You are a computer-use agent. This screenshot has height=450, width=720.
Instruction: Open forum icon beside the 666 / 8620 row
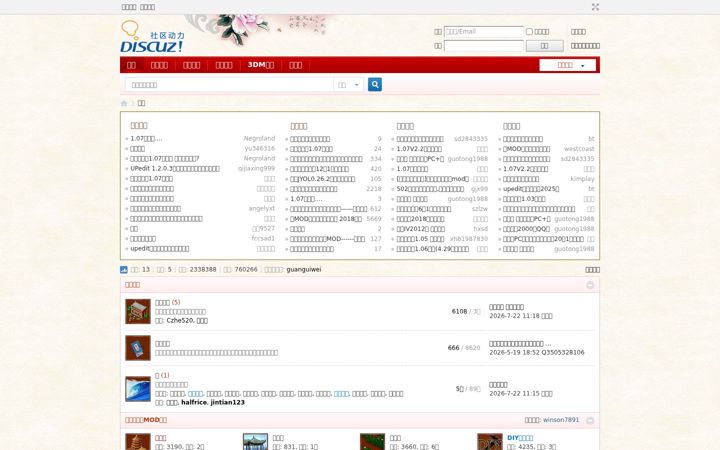pyautogui.click(x=138, y=348)
